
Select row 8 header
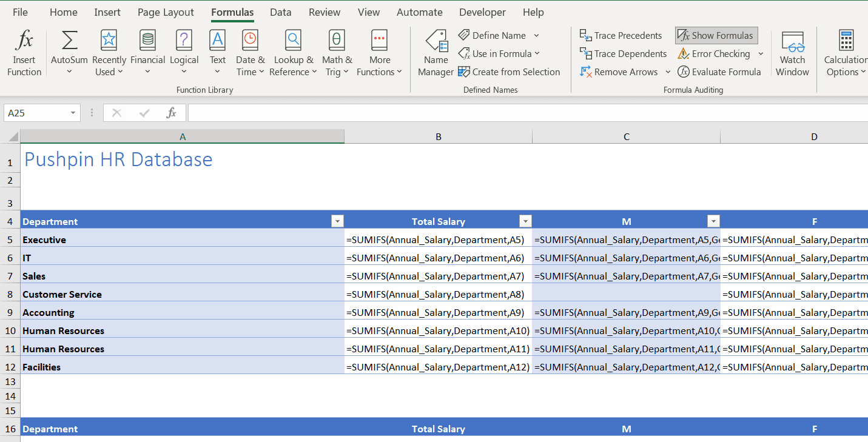click(x=10, y=294)
